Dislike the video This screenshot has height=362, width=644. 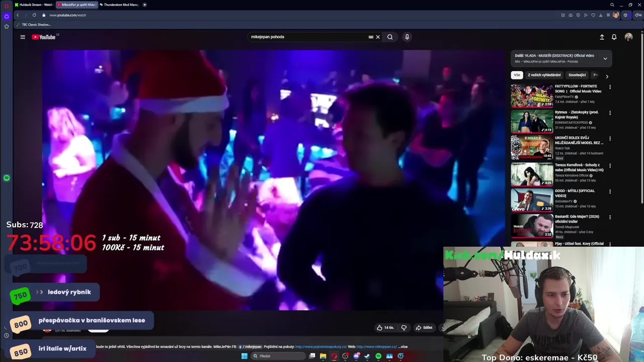(x=404, y=328)
